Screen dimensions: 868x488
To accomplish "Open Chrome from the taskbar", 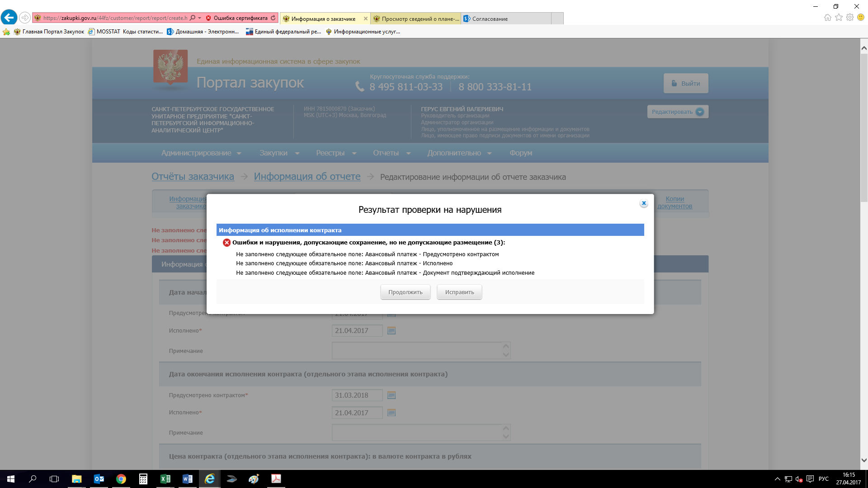I will pyautogui.click(x=121, y=479).
